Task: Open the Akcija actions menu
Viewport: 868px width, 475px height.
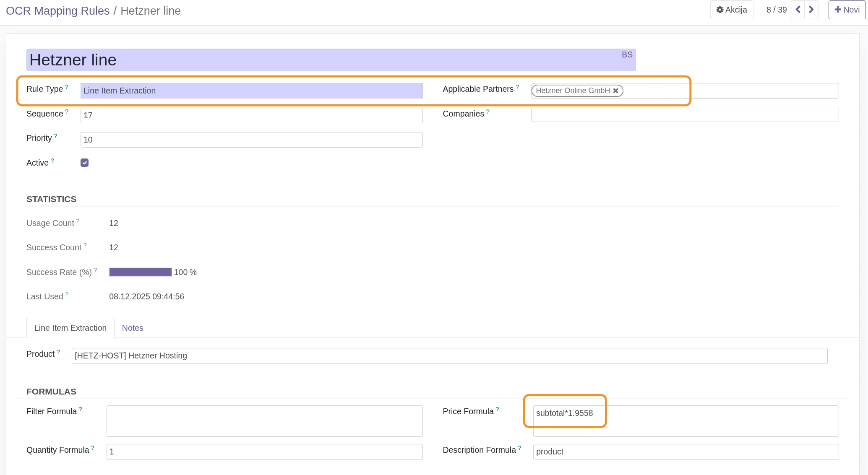Action: coord(731,10)
